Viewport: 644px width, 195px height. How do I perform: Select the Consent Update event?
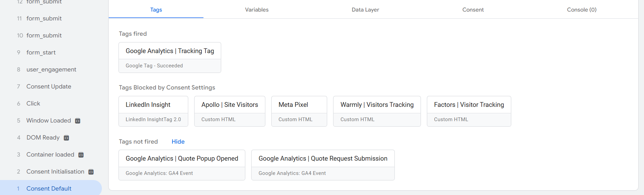click(49, 86)
